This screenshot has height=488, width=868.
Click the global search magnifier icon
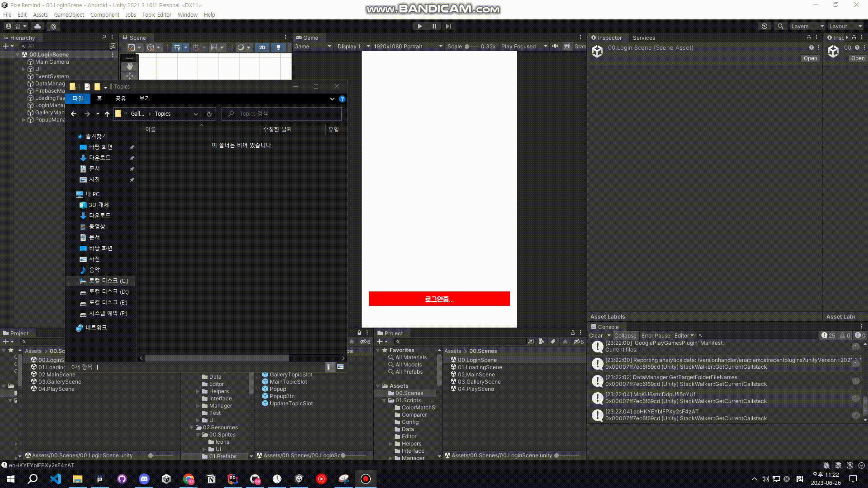(780, 26)
